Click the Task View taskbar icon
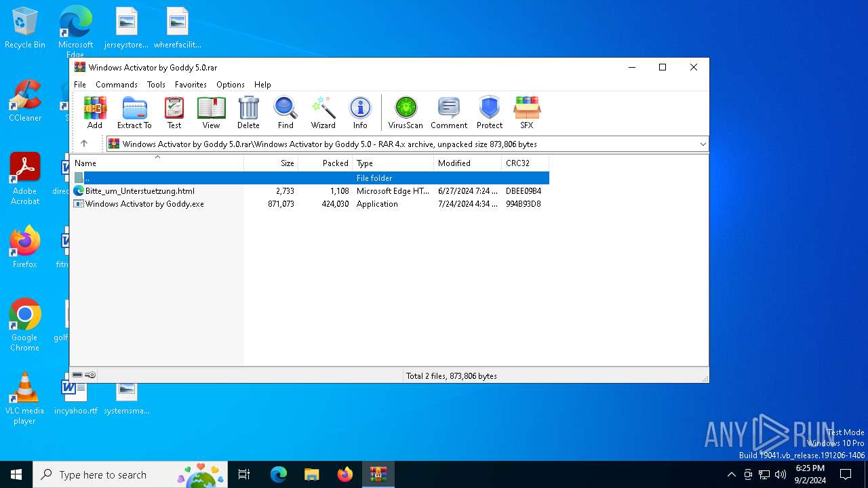868x488 pixels. point(244,474)
